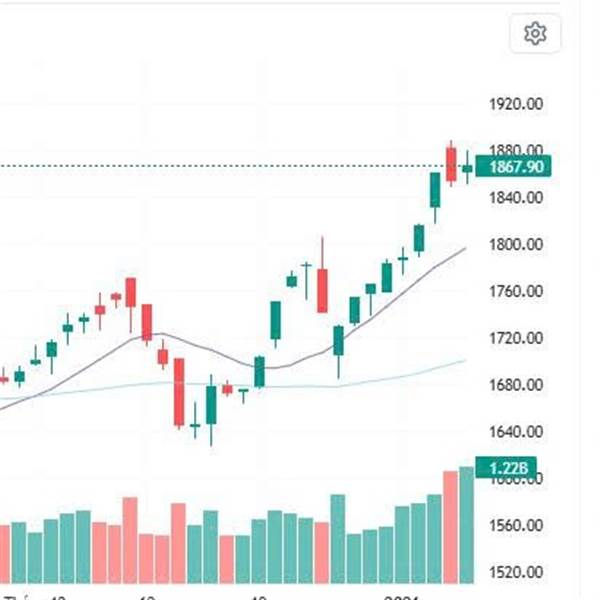Screen dimensions: 600x600
Task: Click the 1560.00 price axis label
Action: (516, 526)
